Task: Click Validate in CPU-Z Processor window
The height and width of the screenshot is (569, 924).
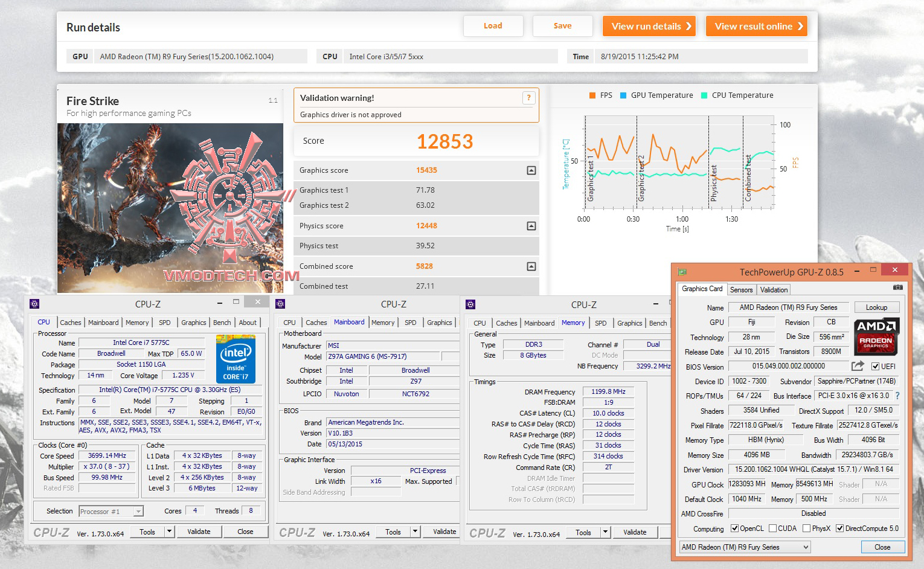Action: [199, 532]
